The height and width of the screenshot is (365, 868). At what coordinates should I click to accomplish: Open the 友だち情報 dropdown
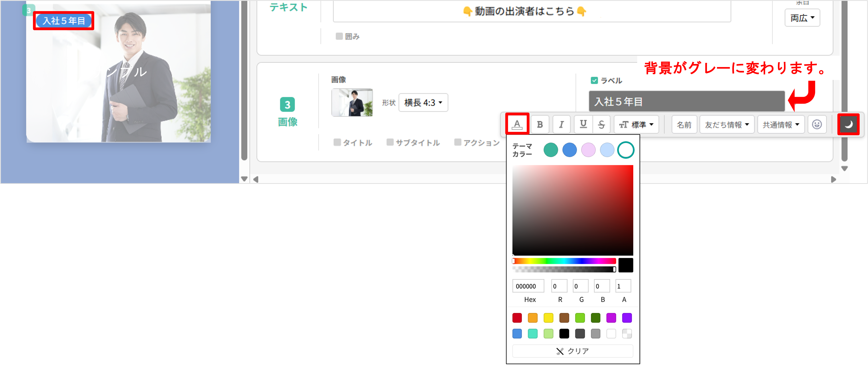pyautogui.click(x=726, y=124)
